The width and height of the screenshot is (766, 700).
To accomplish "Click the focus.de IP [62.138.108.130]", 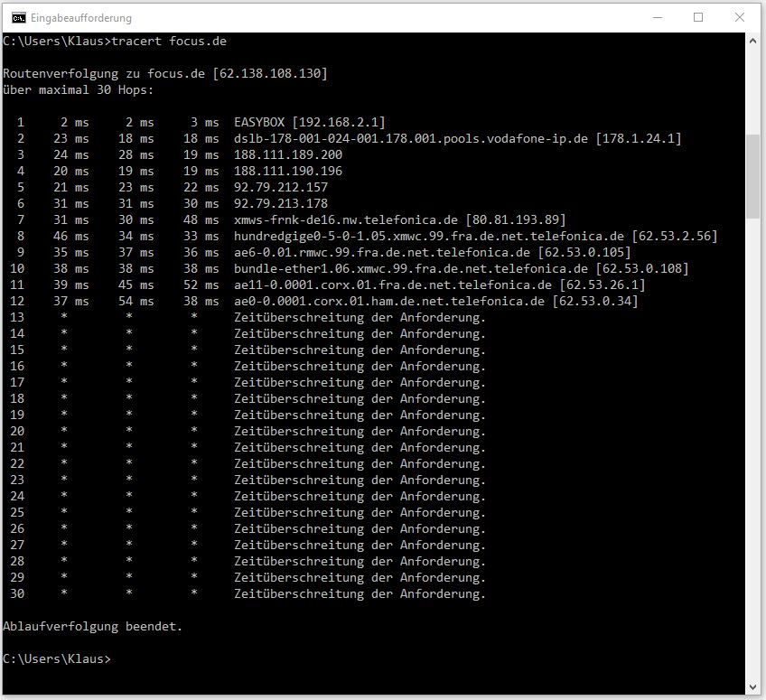I will pos(270,73).
